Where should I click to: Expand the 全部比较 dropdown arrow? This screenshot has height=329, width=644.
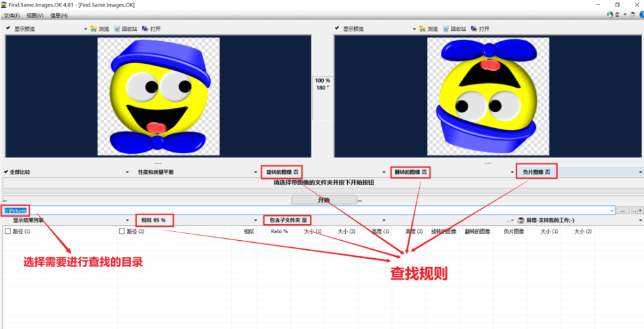coord(128,173)
